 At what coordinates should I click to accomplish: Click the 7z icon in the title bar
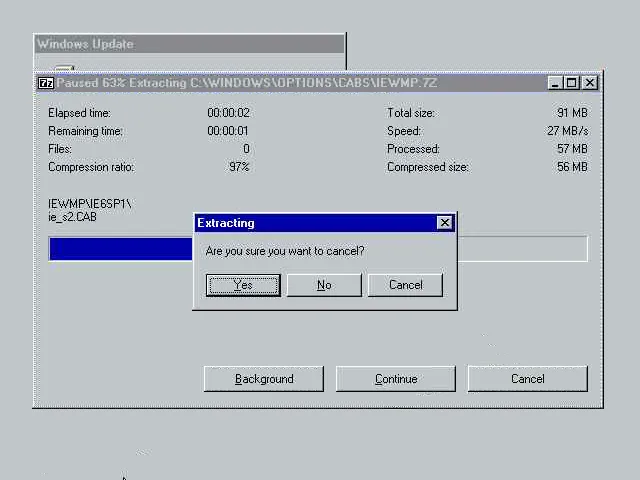pos(46,83)
